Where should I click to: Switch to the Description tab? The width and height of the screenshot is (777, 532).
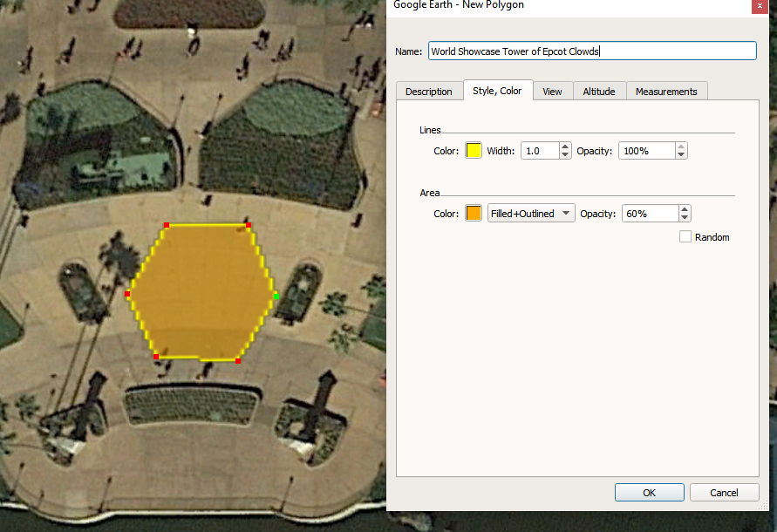tap(428, 92)
